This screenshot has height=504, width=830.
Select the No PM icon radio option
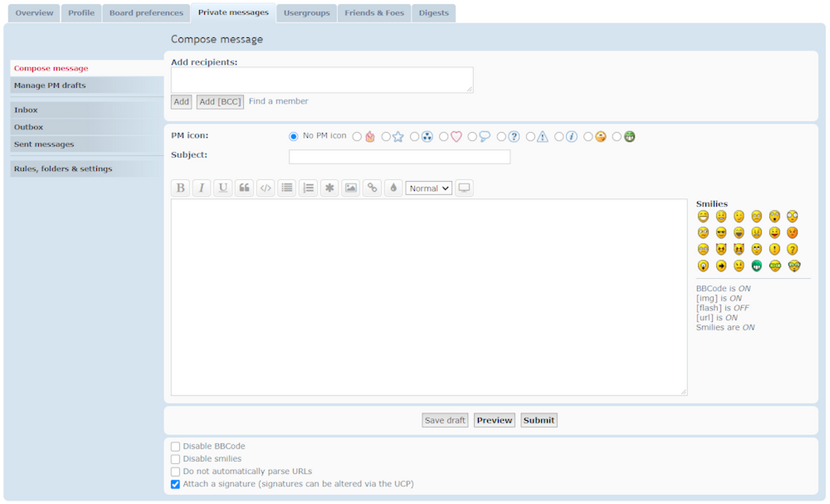point(294,136)
